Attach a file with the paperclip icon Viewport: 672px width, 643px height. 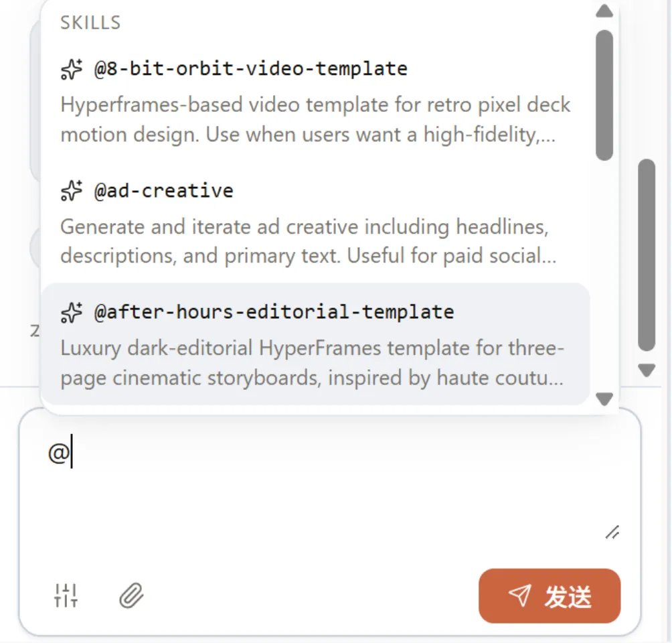[x=131, y=595]
